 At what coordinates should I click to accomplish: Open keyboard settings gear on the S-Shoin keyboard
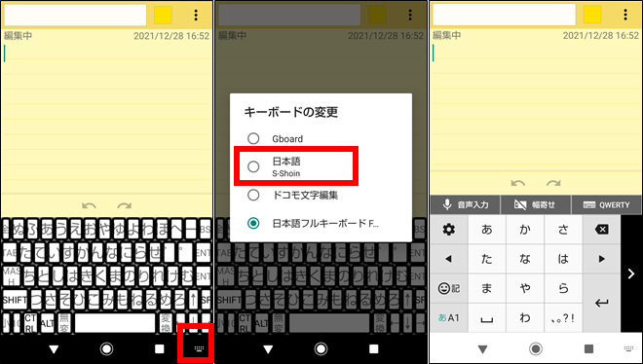448,230
